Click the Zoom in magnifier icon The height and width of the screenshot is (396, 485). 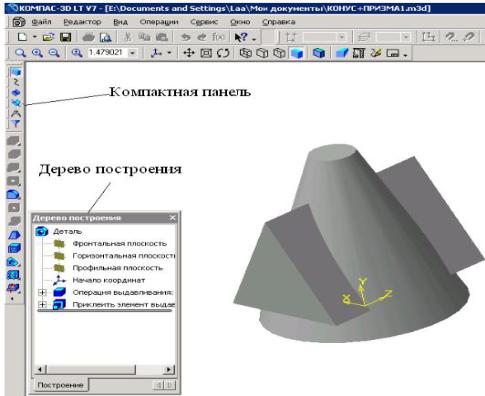pos(37,53)
